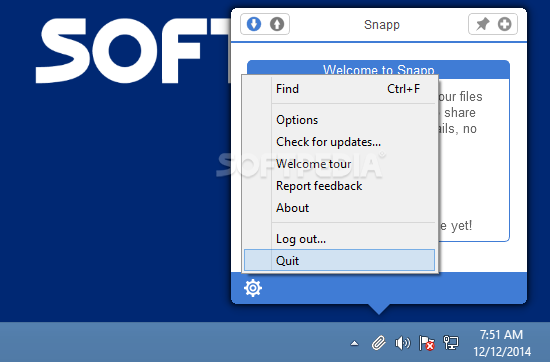Open the settings gear in Snapp footer
The width and height of the screenshot is (550, 362).
(253, 288)
